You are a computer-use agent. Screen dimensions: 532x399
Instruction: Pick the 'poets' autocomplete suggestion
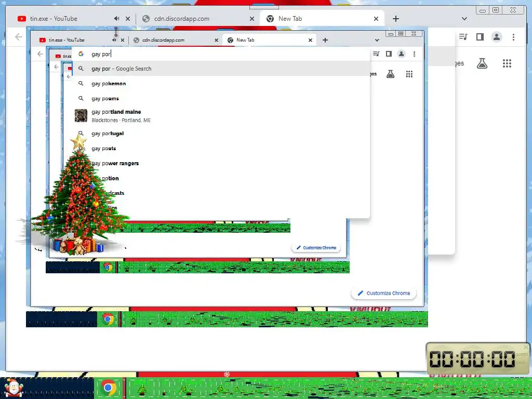point(220,148)
